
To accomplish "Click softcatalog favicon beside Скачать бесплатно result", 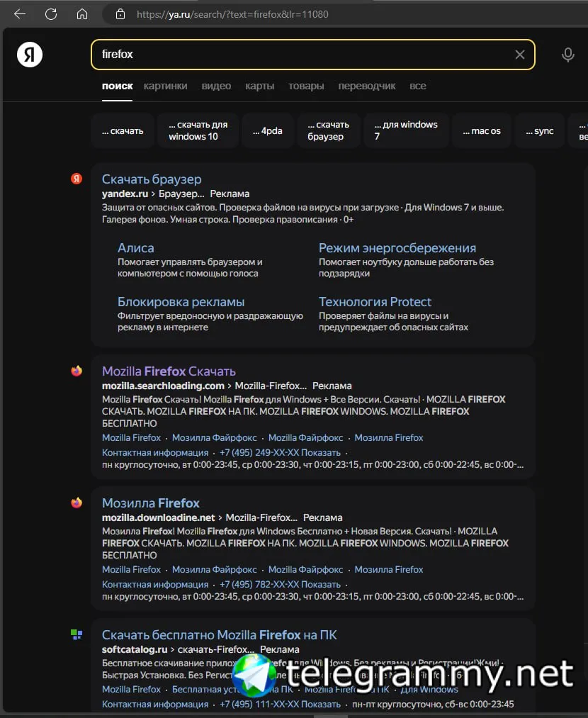I will (77, 634).
